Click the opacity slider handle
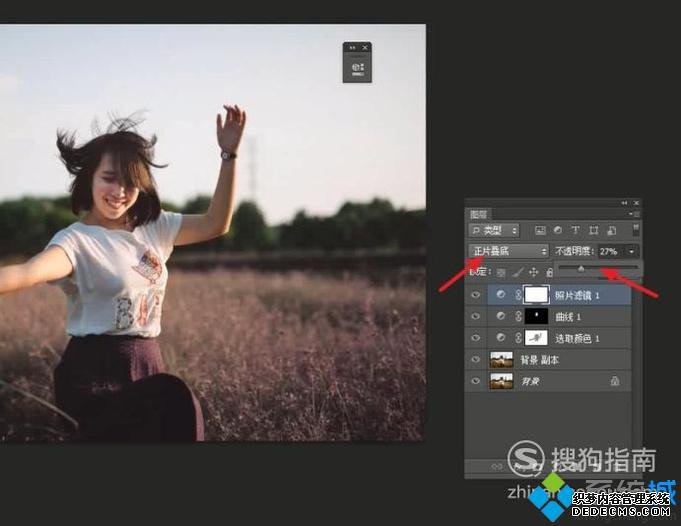Image resolution: width=681 pixels, height=526 pixels. pyautogui.click(x=581, y=269)
